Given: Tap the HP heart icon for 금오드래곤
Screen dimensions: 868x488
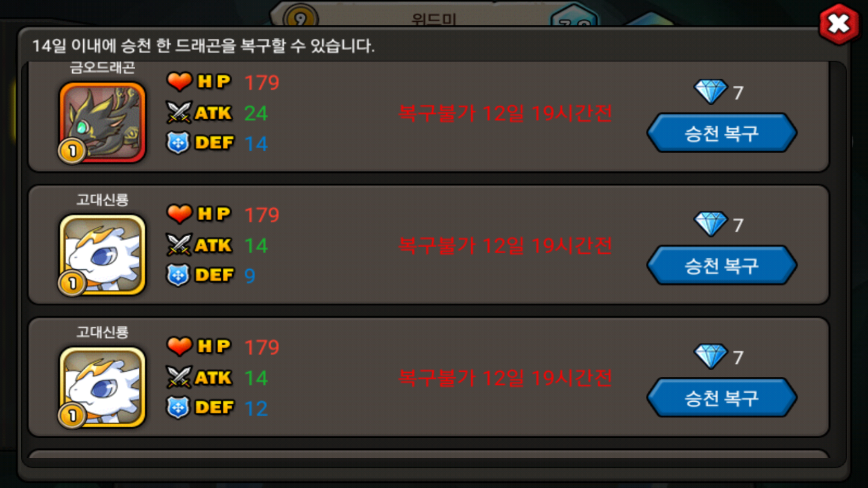Looking at the screenshot, I should [x=179, y=82].
